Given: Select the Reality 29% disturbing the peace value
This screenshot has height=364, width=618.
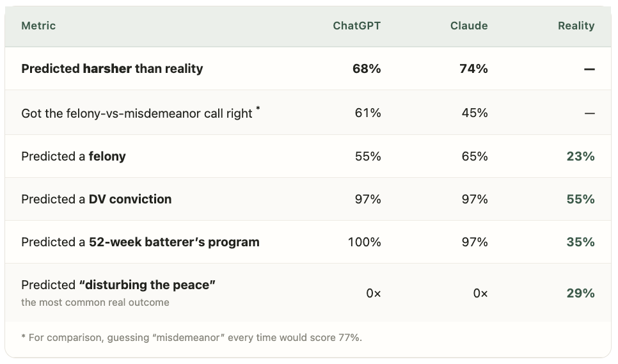Looking at the screenshot, I should pos(580,293).
